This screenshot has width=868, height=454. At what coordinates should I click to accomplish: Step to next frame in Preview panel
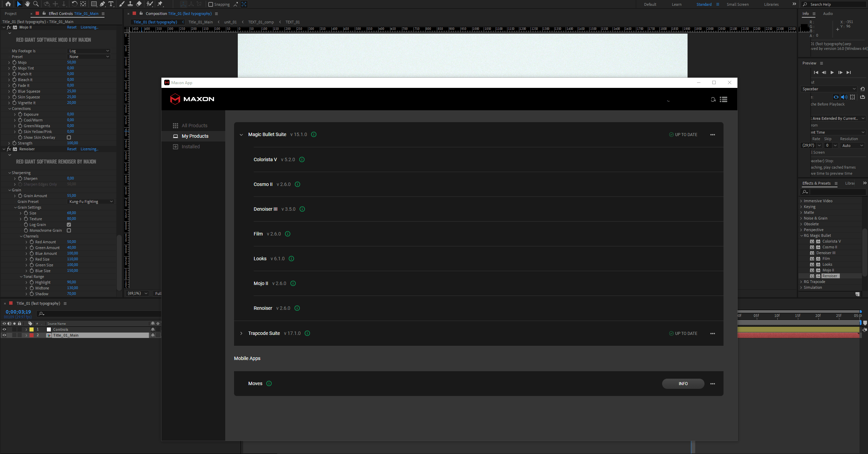click(840, 72)
